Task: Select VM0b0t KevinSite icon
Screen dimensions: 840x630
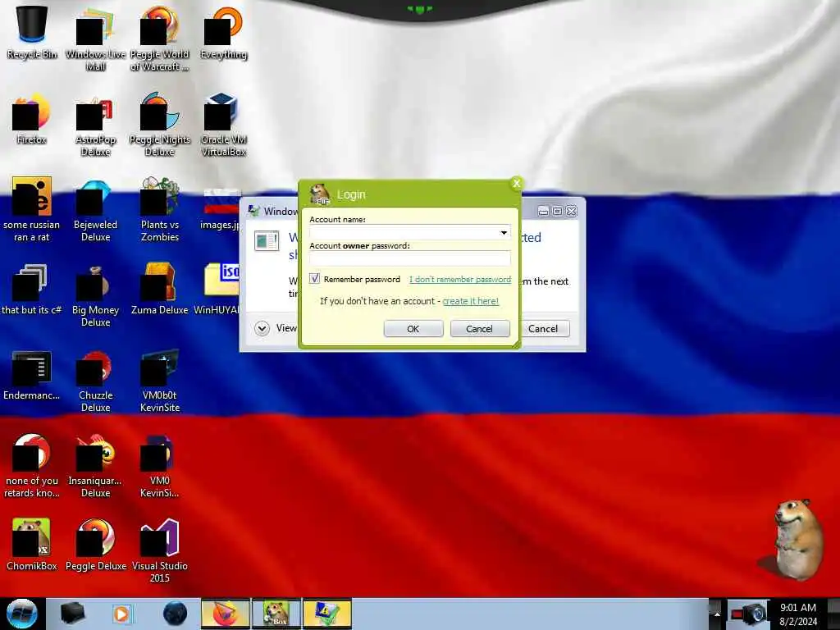Action: [x=160, y=381]
